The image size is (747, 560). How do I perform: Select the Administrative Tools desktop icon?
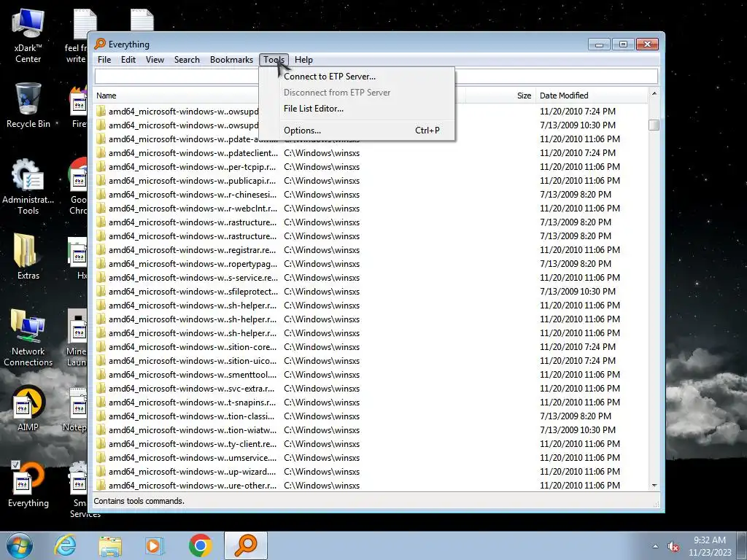[28, 187]
